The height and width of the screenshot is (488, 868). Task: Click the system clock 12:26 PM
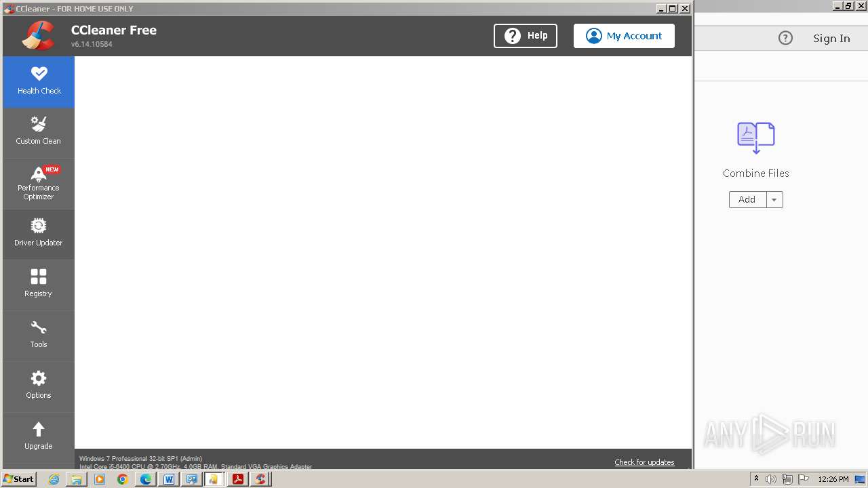click(x=833, y=479)
